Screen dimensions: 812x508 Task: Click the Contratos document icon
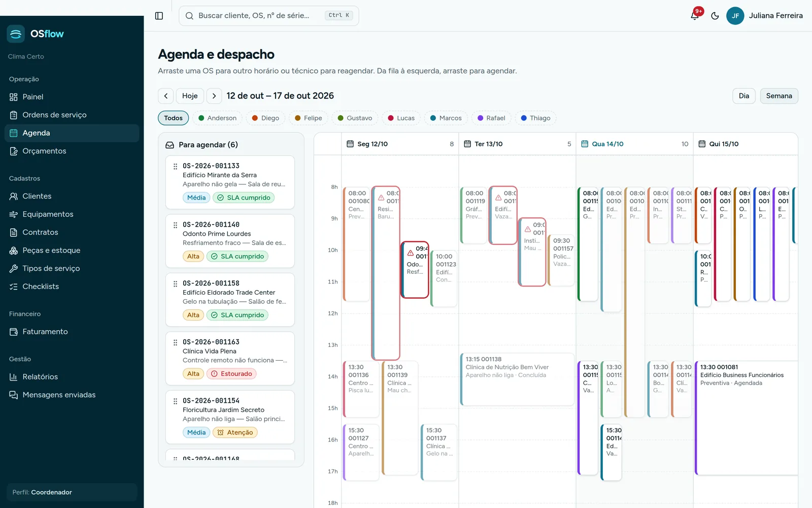coord(14,232)
